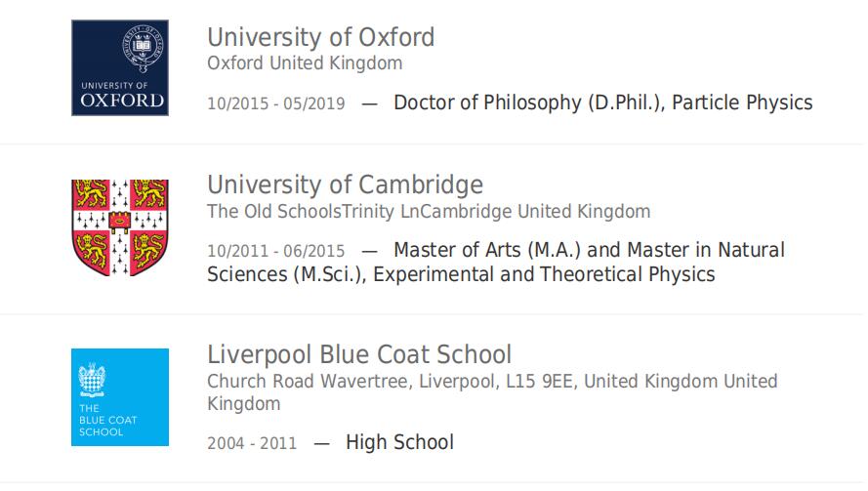This screenshot has width=868, height=491.
Task: Click "THE BLUE COAT SCHOOL" text in the logo
Action: (x=107, y=420)
